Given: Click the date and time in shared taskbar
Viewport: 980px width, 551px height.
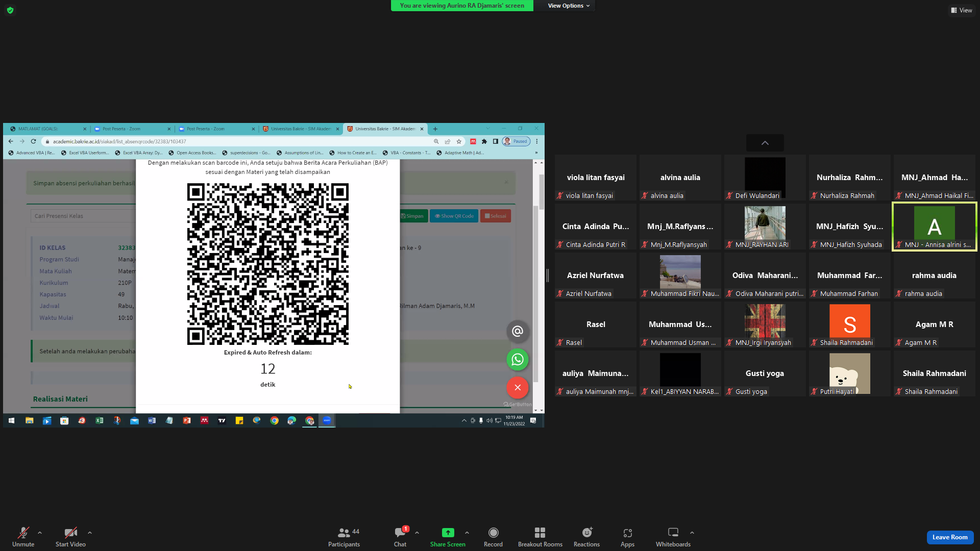Looking at the screenshot, I should pyautogui.click(x=514, y=420).
